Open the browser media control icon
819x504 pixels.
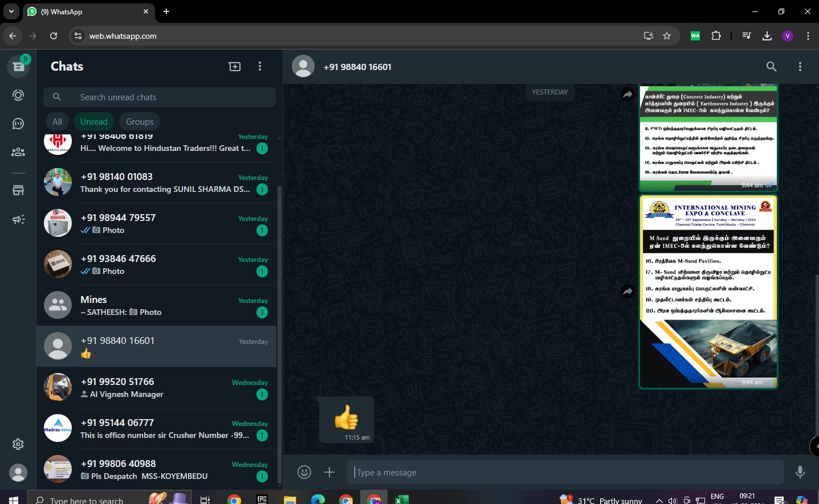click(747, 36)
